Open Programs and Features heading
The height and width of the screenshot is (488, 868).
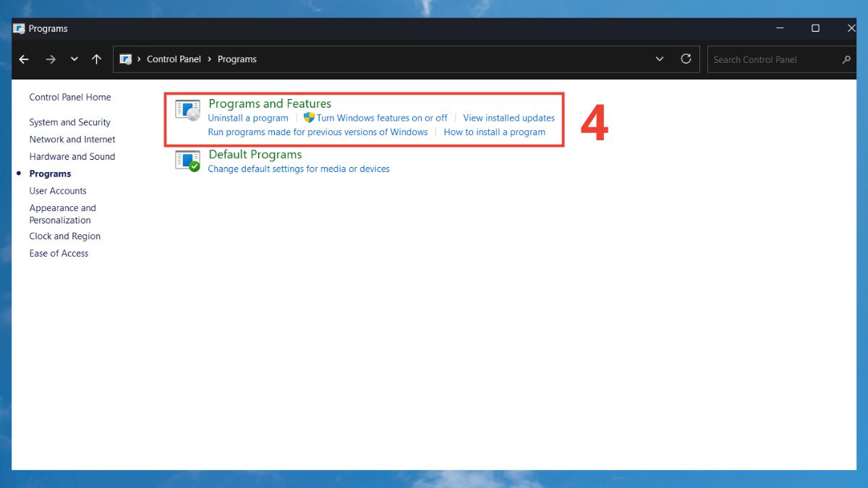coord(270,103)
